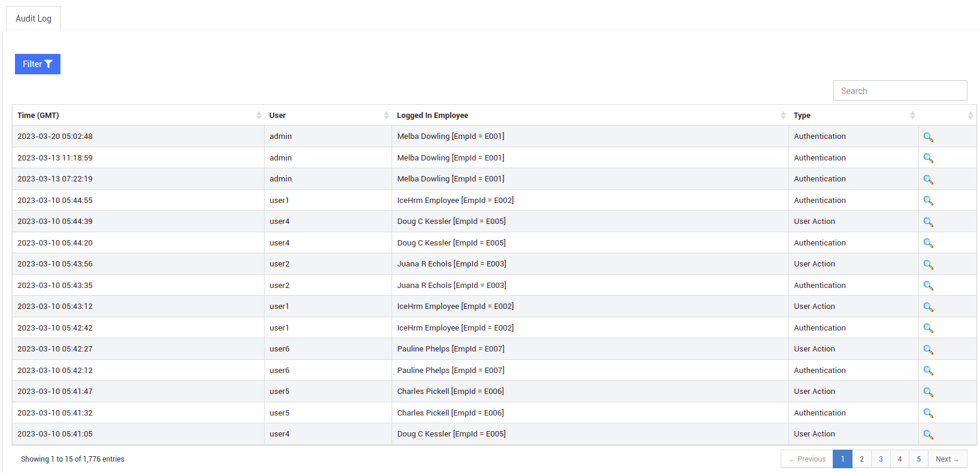The image size is (980, 473).
Task: Inspect the 2023-03-10 05:41:05 log entry
Action: [x=928, y=435]
